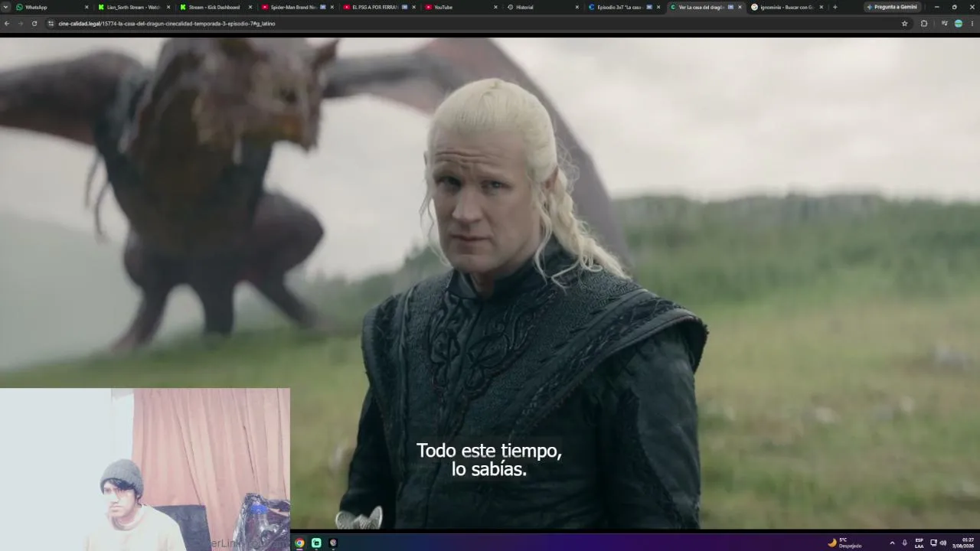Close the ignominia search tab

click(822, 7)
